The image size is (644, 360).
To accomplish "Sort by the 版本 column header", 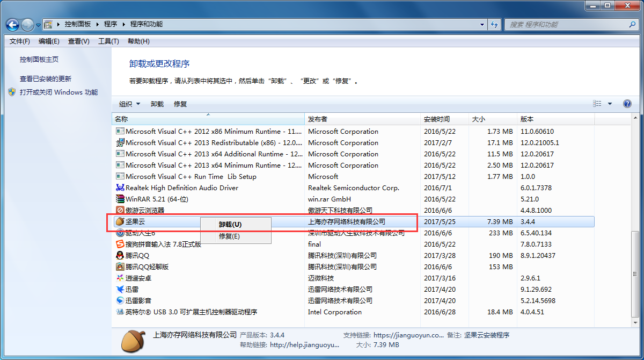I will [556, 119].
